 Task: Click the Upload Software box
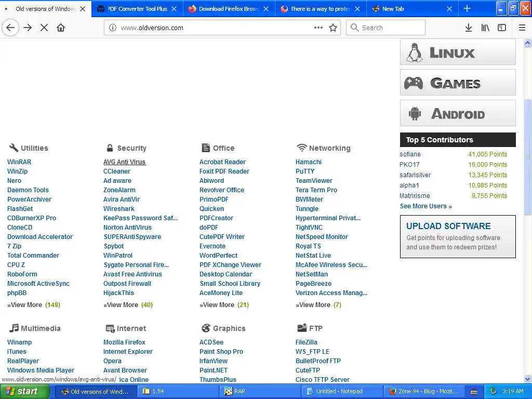458,236
